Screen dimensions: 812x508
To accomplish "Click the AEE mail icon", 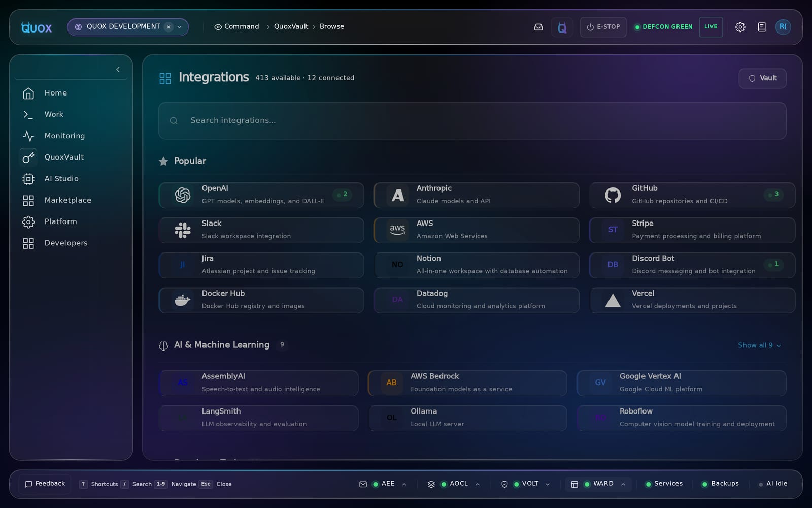I will coord(363,484).
